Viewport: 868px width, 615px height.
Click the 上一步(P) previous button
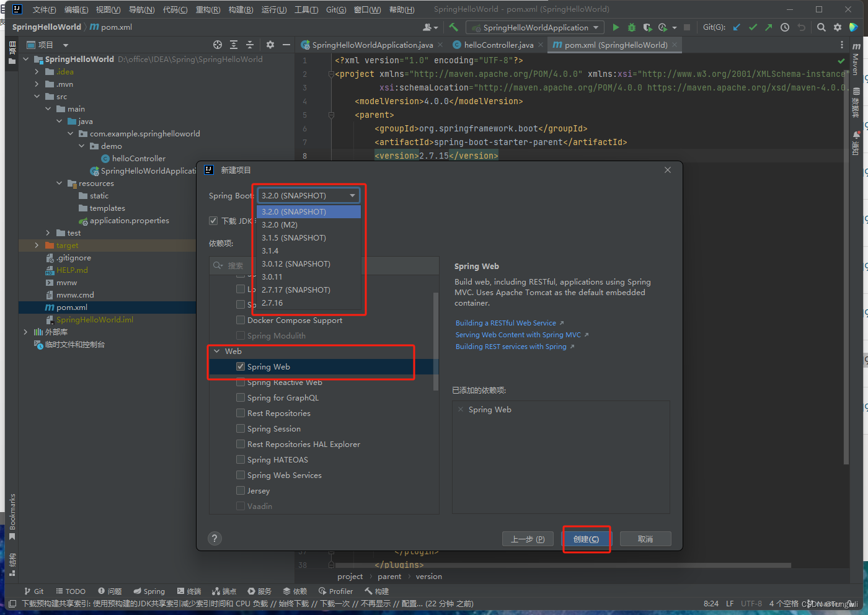[x=528, y=539]
